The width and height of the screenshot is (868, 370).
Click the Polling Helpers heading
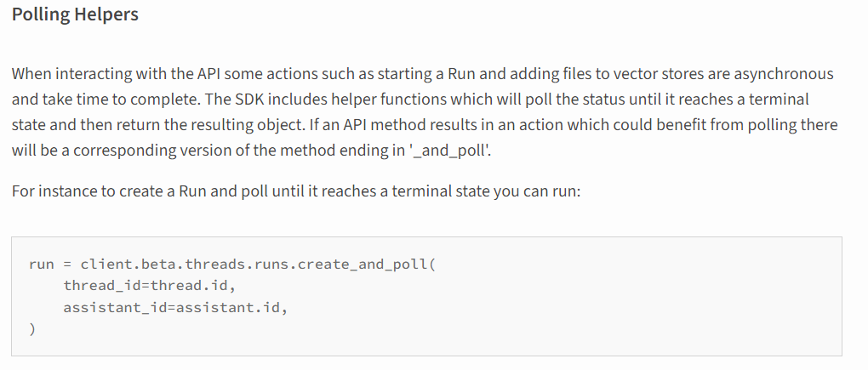coord(75,14)
